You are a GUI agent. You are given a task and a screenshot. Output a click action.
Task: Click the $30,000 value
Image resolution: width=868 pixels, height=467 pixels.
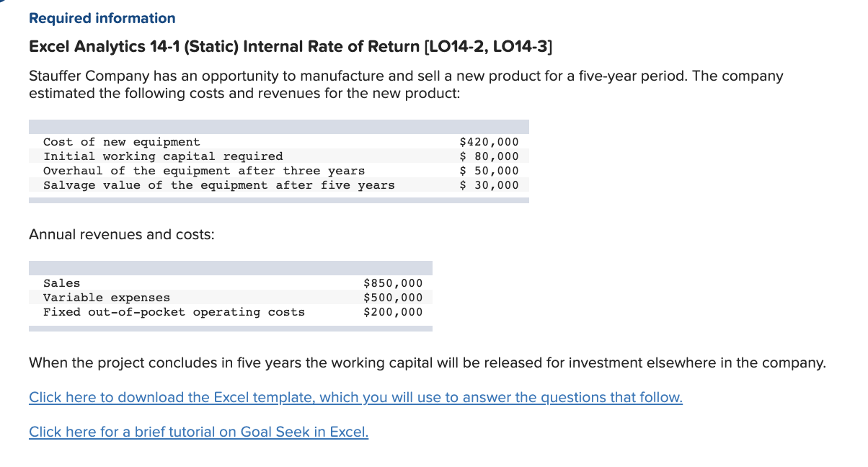(x=490, y=184)
